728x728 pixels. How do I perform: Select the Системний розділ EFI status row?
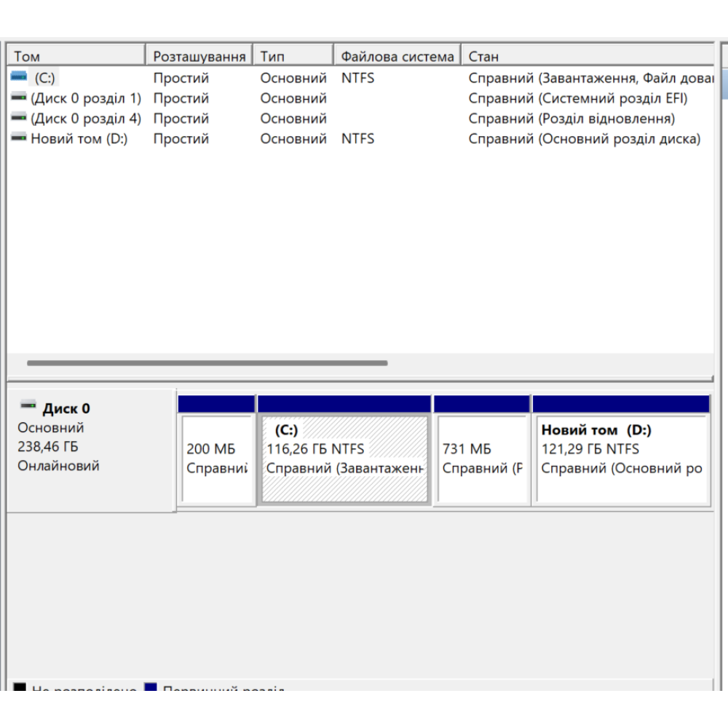tap(577, 98)
